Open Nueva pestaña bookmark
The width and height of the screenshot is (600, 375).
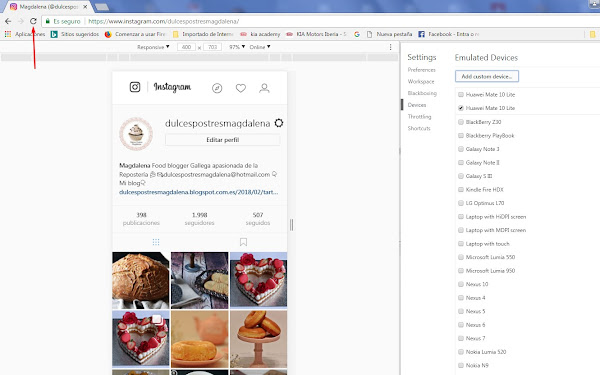(x=390, y=34)
